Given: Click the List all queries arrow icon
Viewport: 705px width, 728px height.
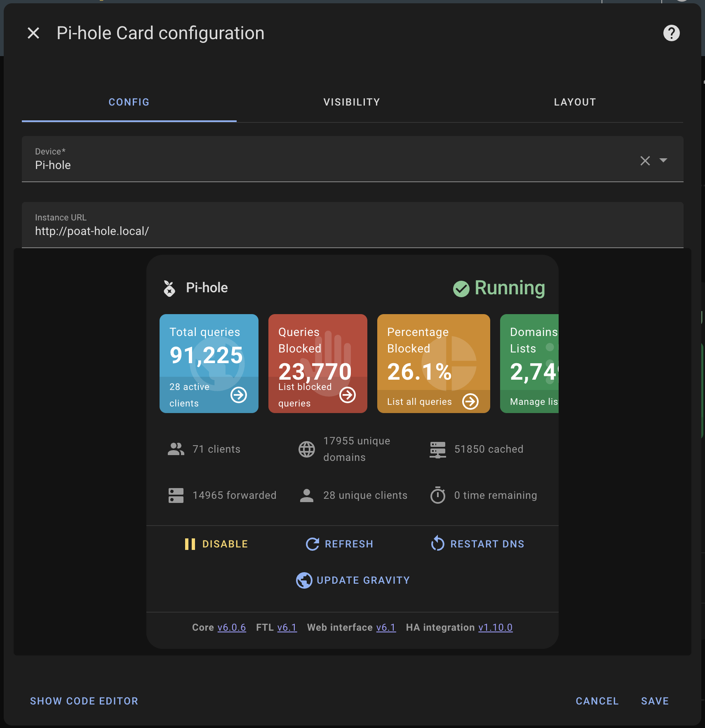Looking at the screenshot, I should point(470,401).
